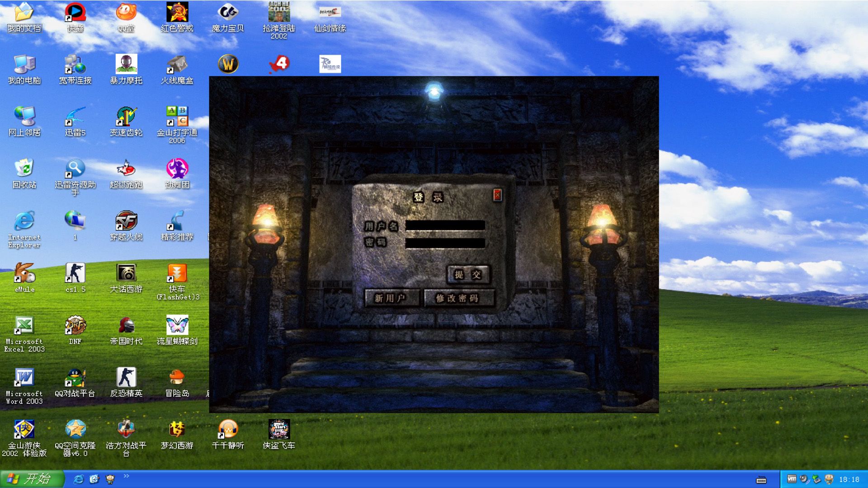
Task: Select the 侠盗飞车 desktop icon
Action: click(x=279, y=434)
